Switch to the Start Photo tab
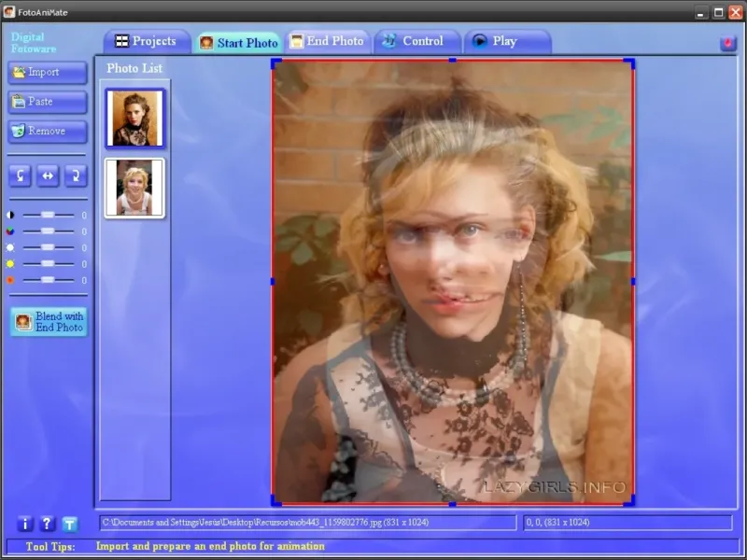The width and height of the screenshot is (747, 560). click(x=239, y=43)
